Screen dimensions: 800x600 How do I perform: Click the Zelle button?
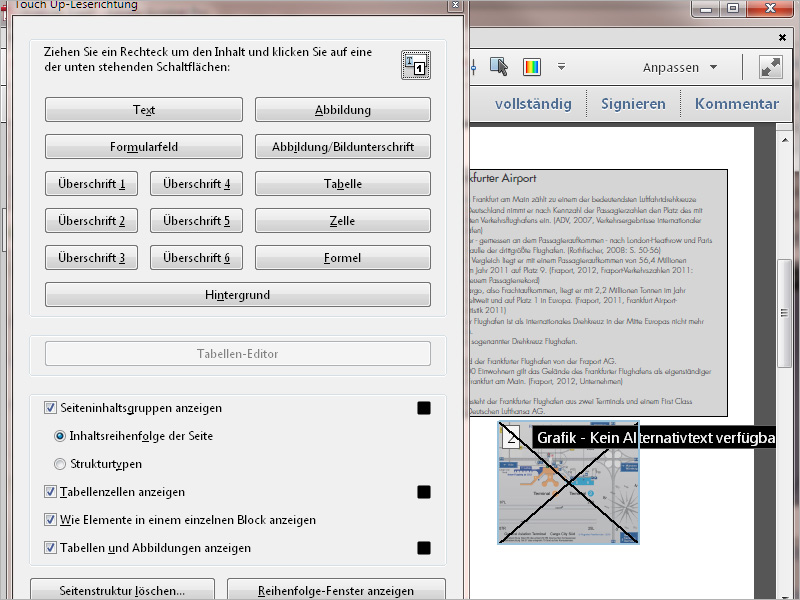click(343, 220)
